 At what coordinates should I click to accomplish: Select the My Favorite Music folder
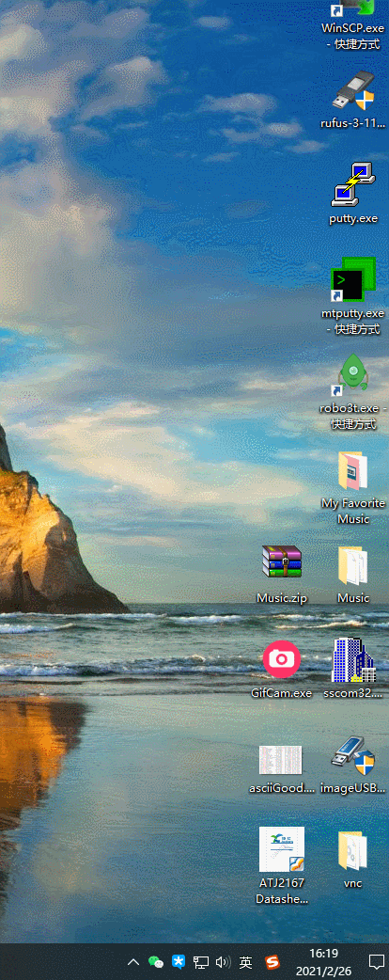(x=353, y=471)
